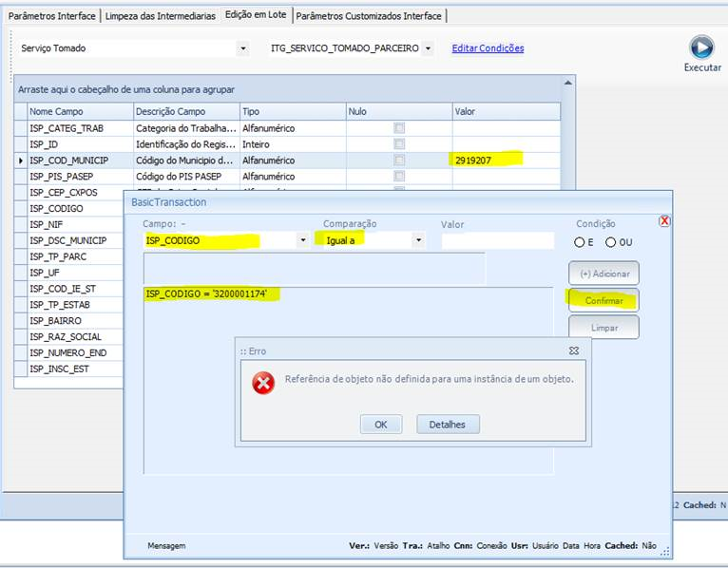
Task: Open the Editar Condições link
Action: point(488,48)
